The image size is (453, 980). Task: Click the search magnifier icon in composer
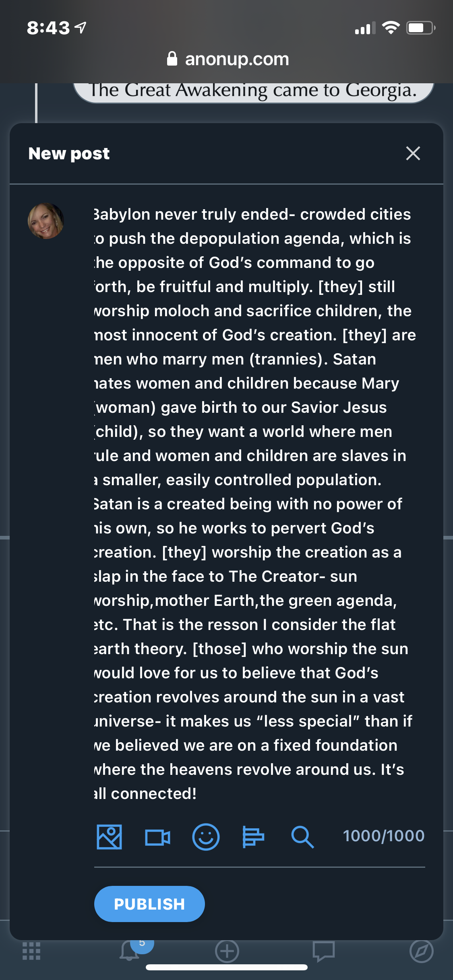302,837
